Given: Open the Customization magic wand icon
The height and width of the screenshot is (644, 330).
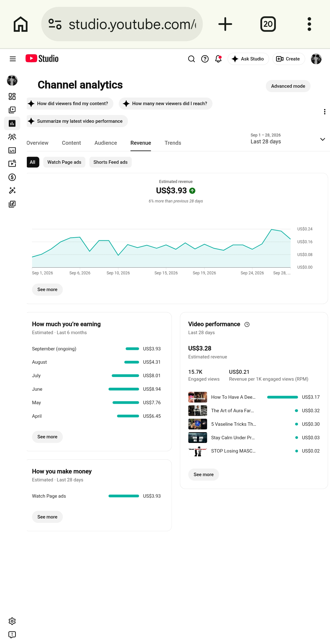Looking at the screenshot, I should pos(12,191).
